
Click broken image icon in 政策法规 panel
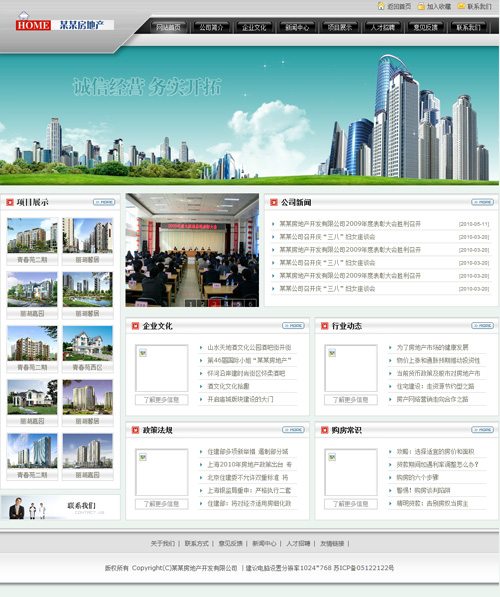pos(143,457)
